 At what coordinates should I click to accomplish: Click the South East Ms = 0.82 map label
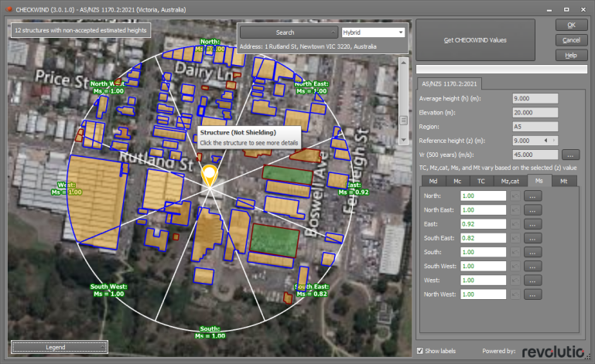coord(312,291)
